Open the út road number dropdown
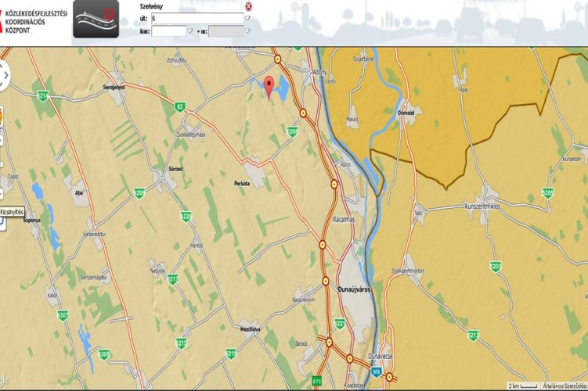Viewport: 588px width, 391px height. point(248,19)
